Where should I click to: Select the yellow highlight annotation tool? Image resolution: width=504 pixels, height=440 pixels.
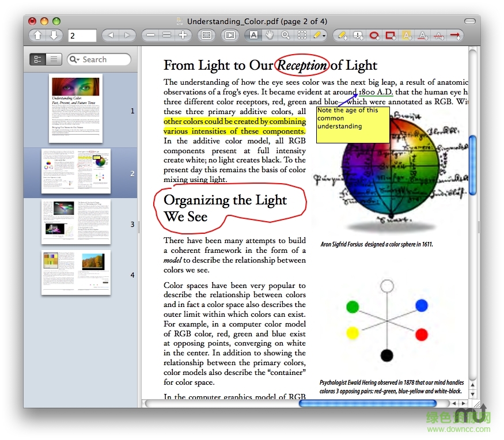pos(406,35)
